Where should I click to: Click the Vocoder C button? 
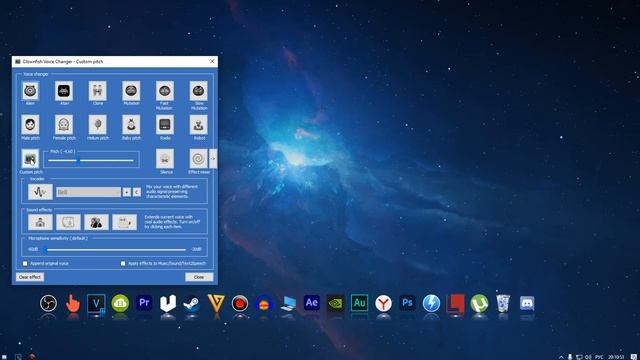point(137,192)
